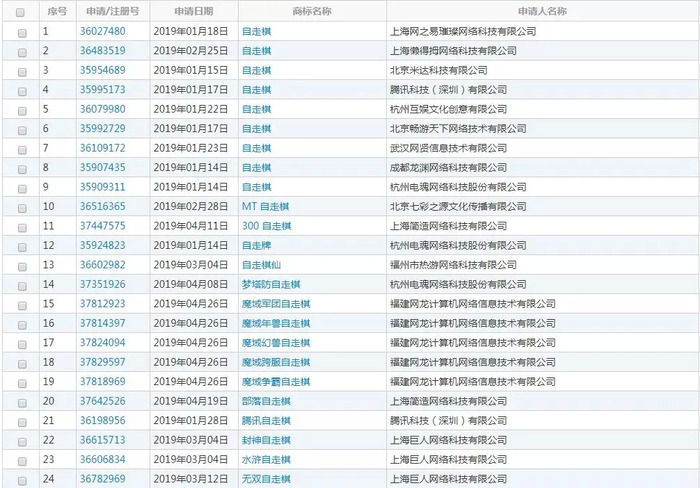
Task: Tick the select-all checkbox in header row
Action: pos(20,13)
